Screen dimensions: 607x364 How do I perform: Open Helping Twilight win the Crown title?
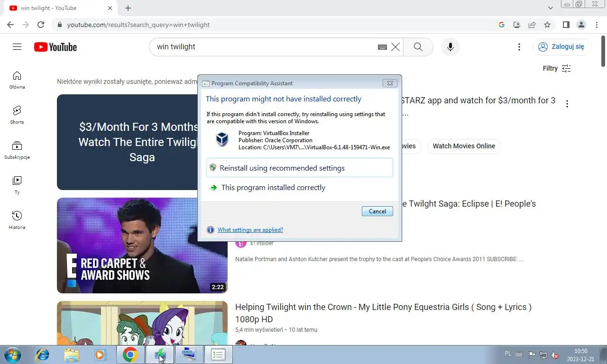tap(383, 313)
